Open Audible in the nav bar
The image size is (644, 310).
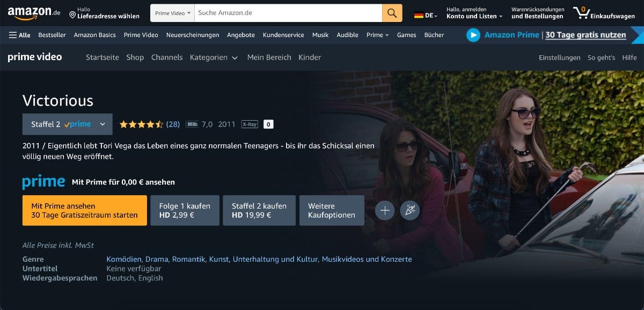coord(347,35)
